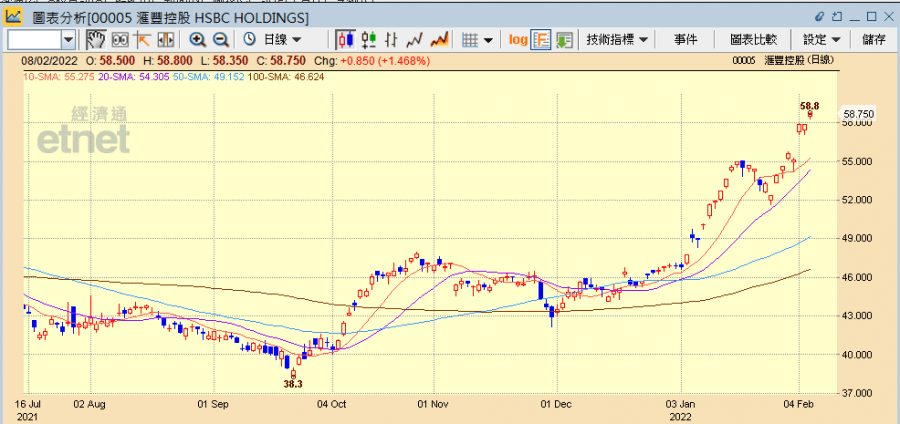Click the 事件 button
The image size is (900, 424).
click(x=685, y=40)
